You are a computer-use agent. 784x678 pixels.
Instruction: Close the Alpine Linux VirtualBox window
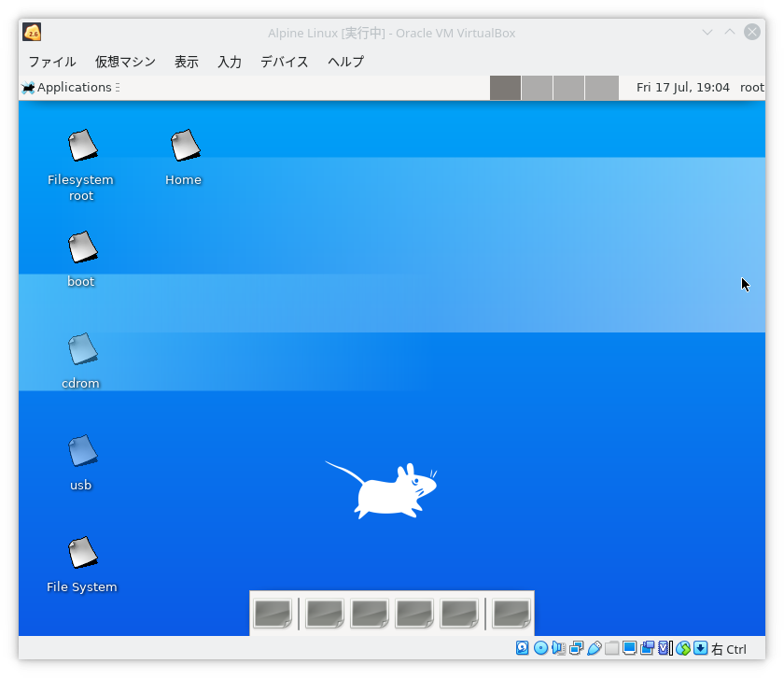[x=752, y=32]
